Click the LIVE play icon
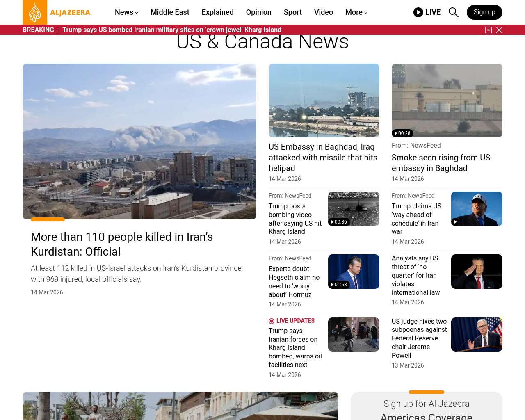 [418, 12]
